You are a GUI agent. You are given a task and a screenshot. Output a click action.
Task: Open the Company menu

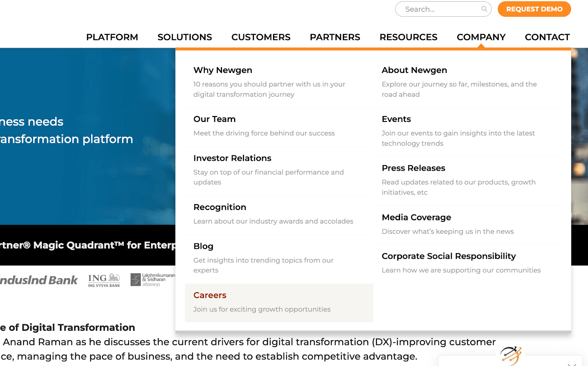coord(481,37)
